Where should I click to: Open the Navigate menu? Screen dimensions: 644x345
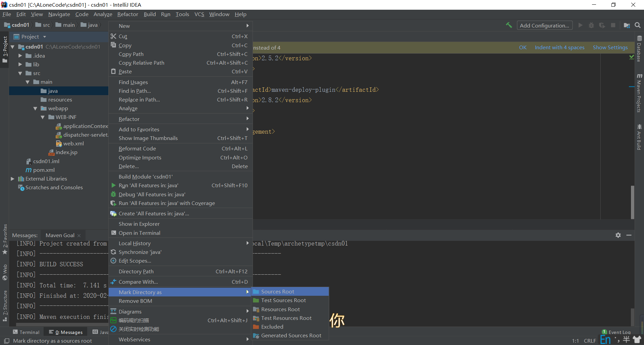point(59,14)
